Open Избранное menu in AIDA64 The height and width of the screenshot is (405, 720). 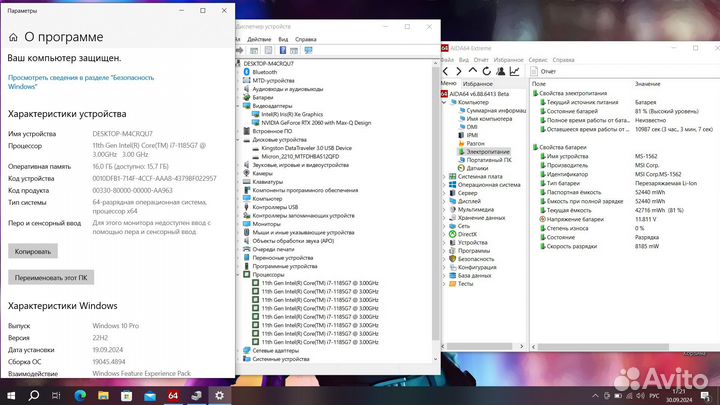pos(508,60)
